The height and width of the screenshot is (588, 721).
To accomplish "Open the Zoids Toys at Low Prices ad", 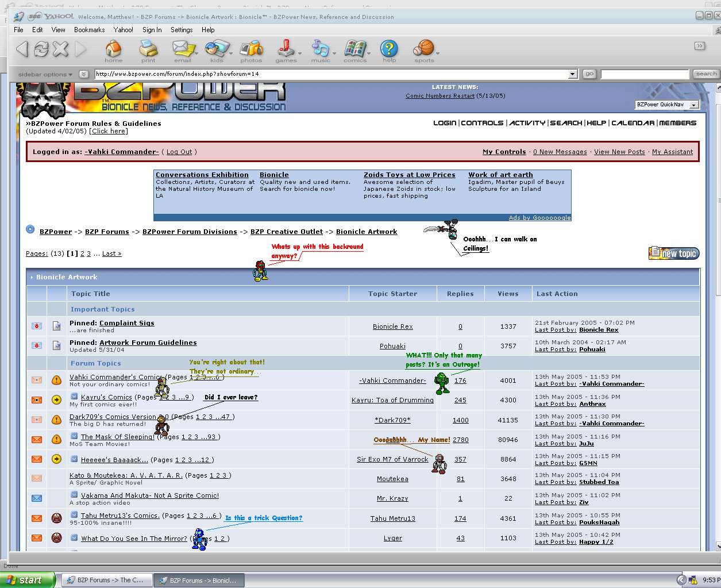I will coord(409,175).
